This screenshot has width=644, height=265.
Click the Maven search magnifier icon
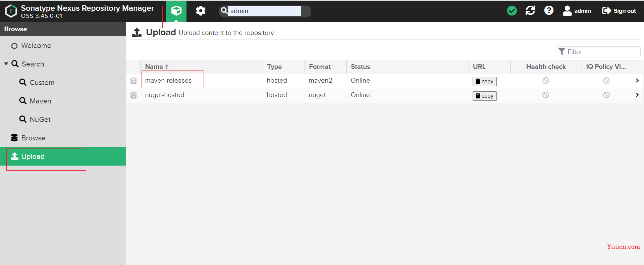[23, 101]
